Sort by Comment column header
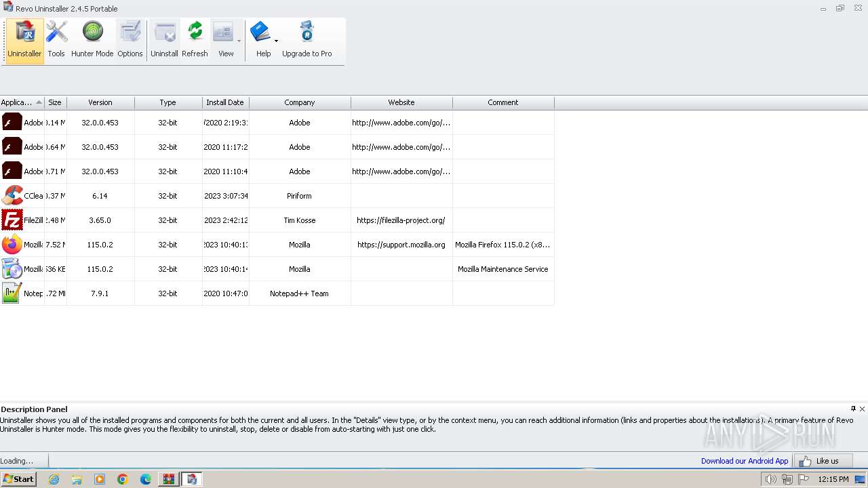 503,102
